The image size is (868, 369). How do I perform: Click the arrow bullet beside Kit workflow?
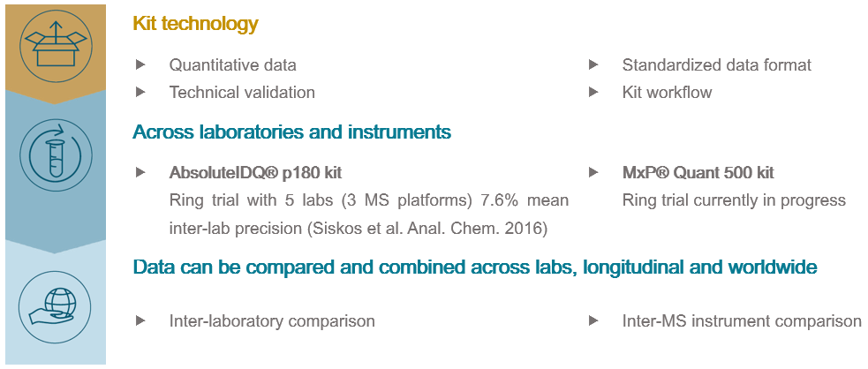click(593, 92)
